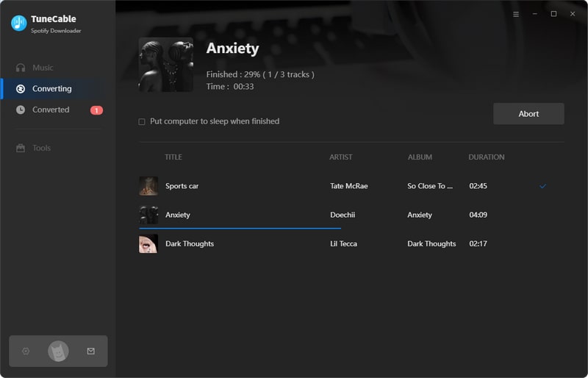Image resolution: width=588 pixels, height=378 pixels.
Task: Click the checkmark on Sports car row
Action: (x=542, y=186)
